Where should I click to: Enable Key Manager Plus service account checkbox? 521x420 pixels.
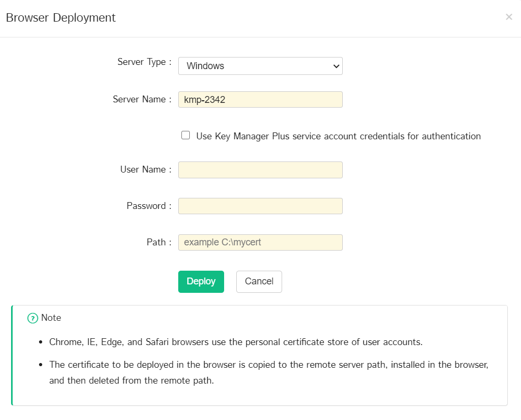[x=186, y=135]
